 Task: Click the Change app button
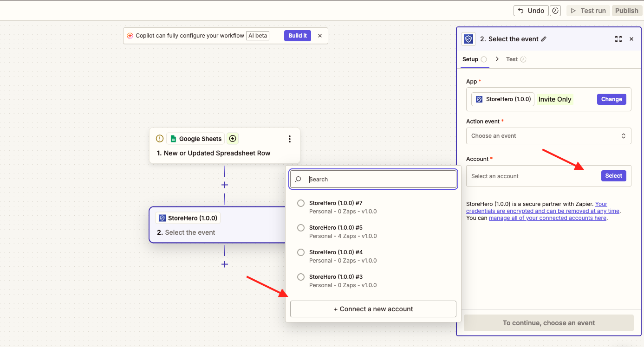(x=611, y=99)
